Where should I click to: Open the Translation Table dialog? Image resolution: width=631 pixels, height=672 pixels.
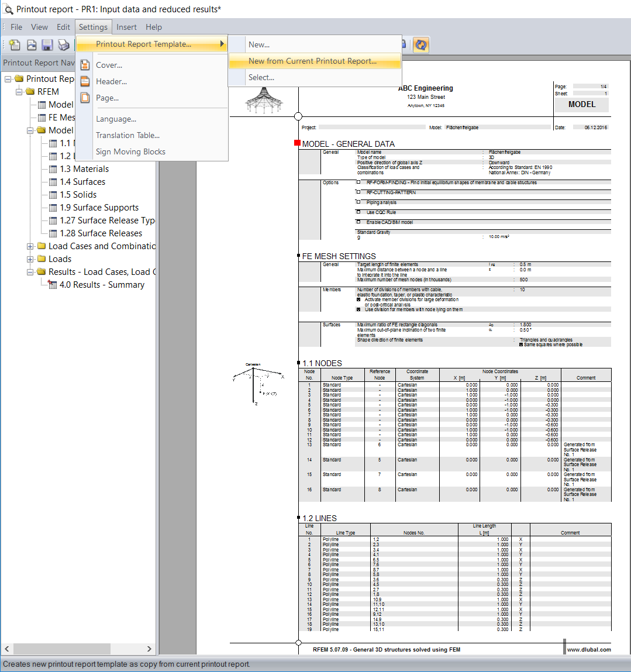click(127, 135)
